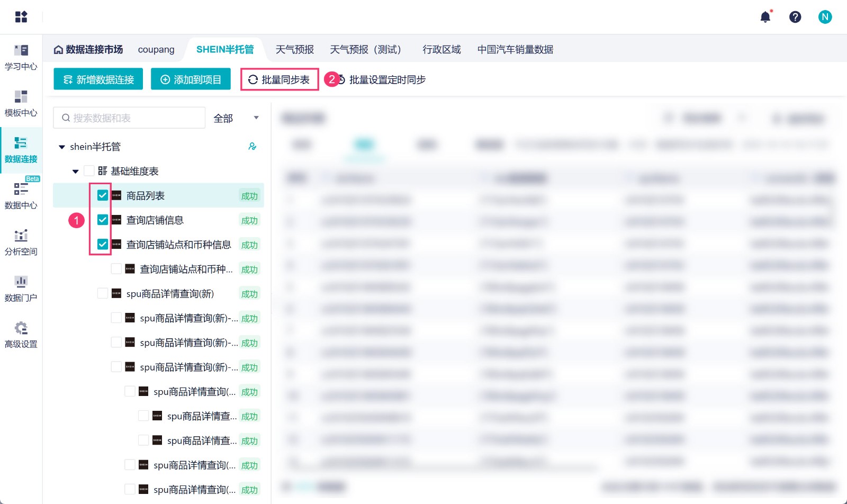847x504 pixels.
Task: Toggle the 基础维度表 checkbox
Action: (89, 171)
